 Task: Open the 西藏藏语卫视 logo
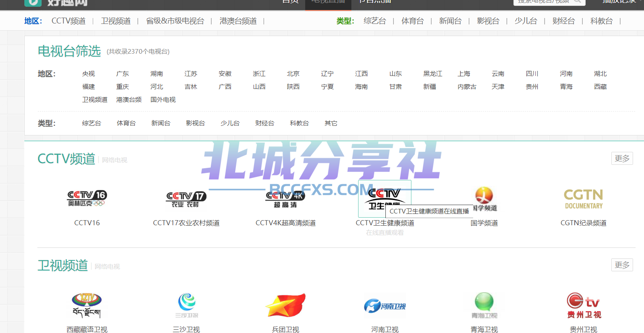(87, 305)
